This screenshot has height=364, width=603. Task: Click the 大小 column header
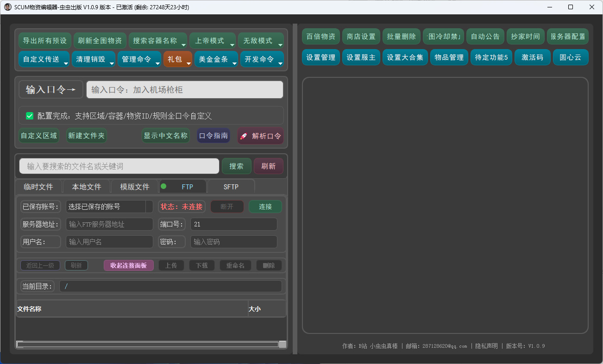[267, 309]
